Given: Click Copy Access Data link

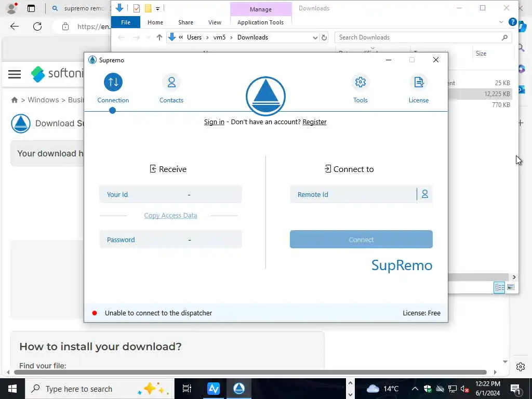Looking at the screenshot, I should click(170, 216).
